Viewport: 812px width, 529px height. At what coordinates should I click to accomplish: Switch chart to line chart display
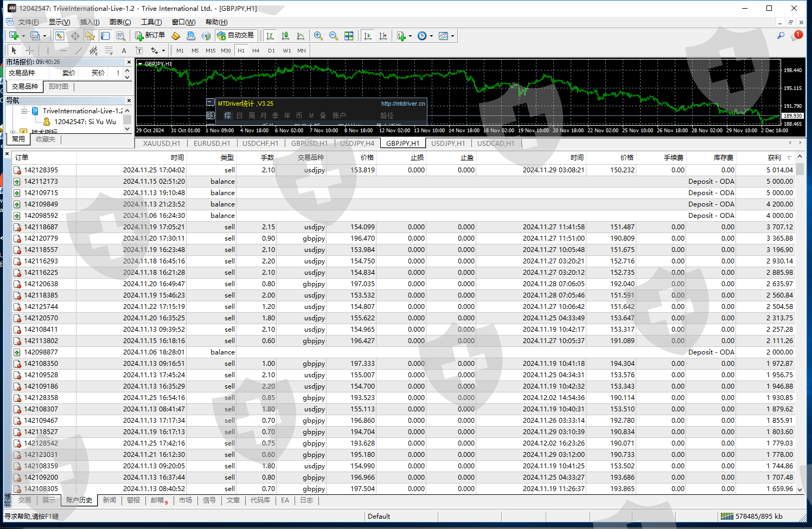click(300, 36)
